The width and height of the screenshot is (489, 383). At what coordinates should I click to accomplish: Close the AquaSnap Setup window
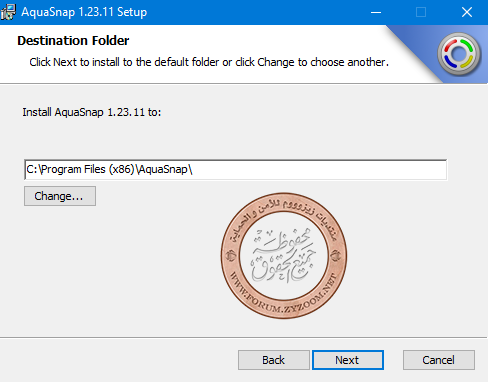(467, 12)
